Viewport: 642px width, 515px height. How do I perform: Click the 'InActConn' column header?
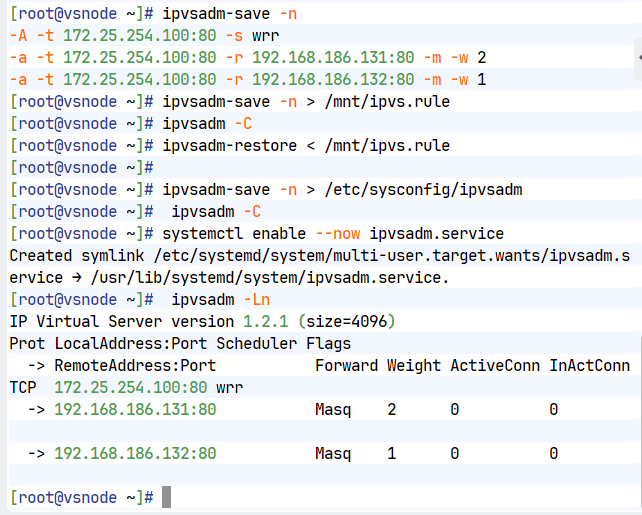[590, 366]
